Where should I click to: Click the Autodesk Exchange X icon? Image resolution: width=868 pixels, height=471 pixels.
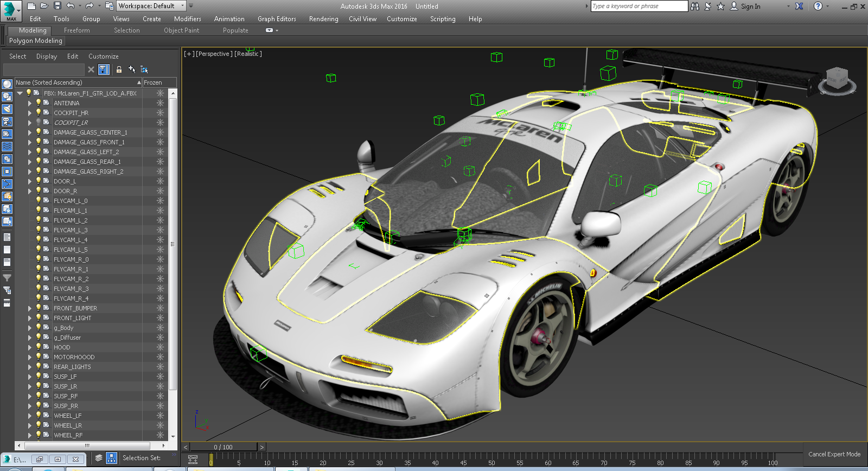click(x=799, y=6)
